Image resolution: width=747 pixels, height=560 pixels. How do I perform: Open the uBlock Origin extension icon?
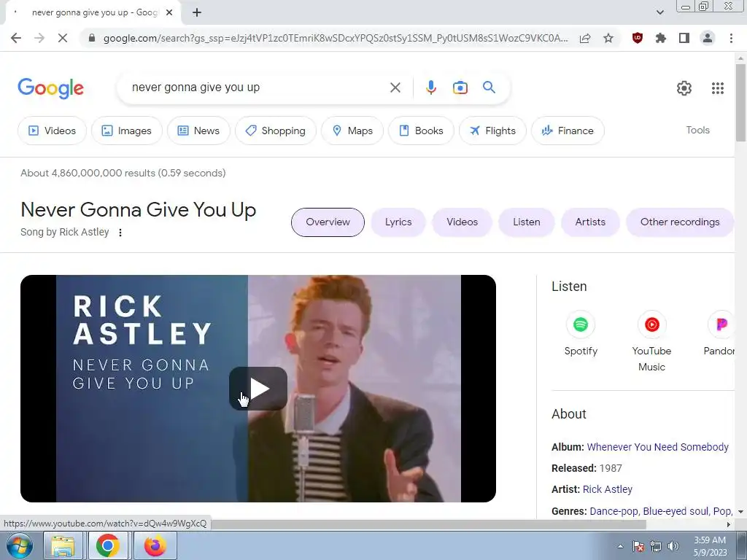click(x=638, y=38)
